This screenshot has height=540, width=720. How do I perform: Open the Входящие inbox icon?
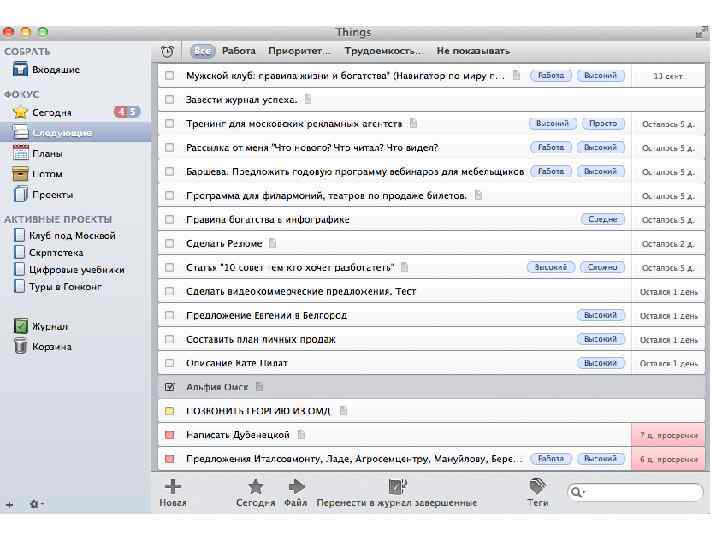pos(20,70)
